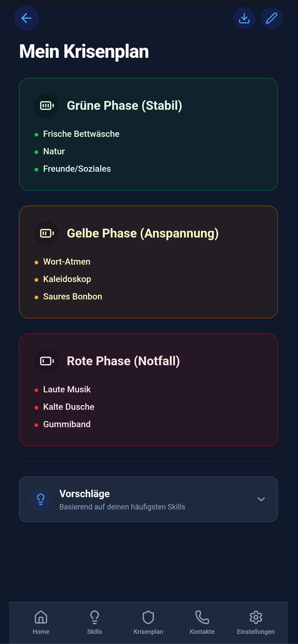Click the back arrow at top left
Viewport: 298px width, 644px height.
point(26,18)
